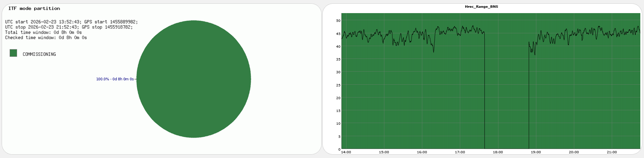Click the 100.0% pie slice label
644x158 pixels.
pos(115,79)
